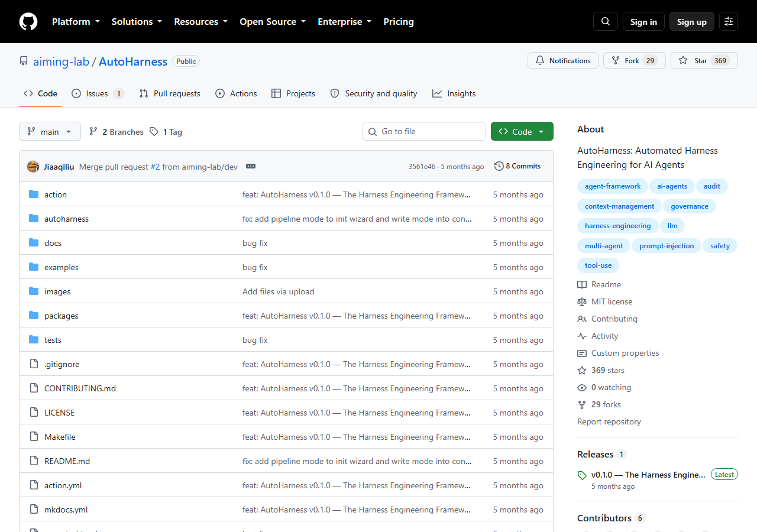This screenshot has height=532, width=757.
Task: Switch to the Actions tab
Action: point(236,93)
